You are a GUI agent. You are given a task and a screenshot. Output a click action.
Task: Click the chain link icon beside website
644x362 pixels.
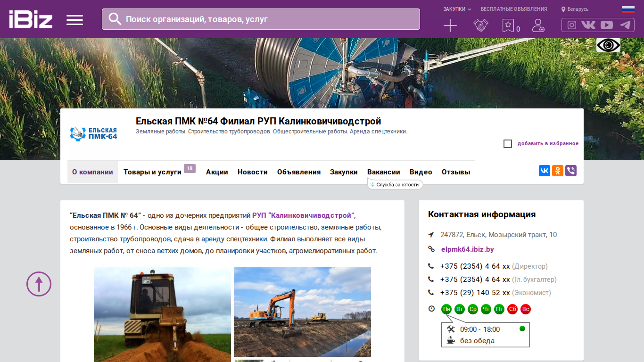[431, 249]
